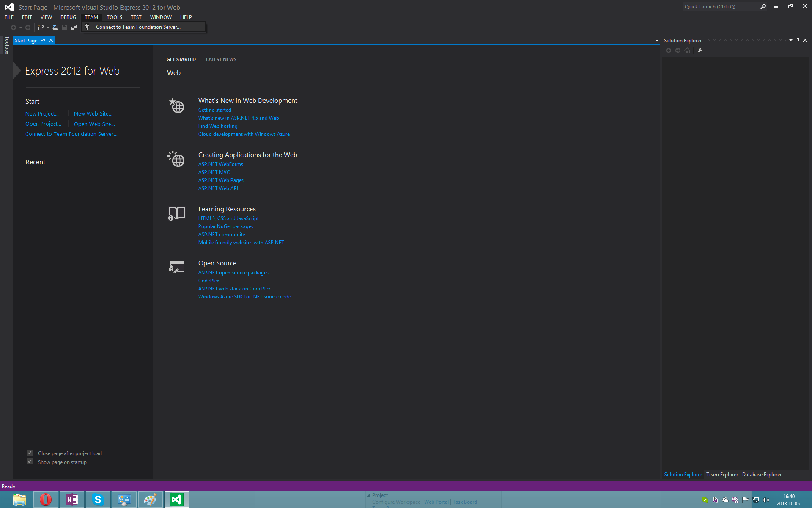Open Opera browser from the taskbar
812x508 pixels.
46,500
